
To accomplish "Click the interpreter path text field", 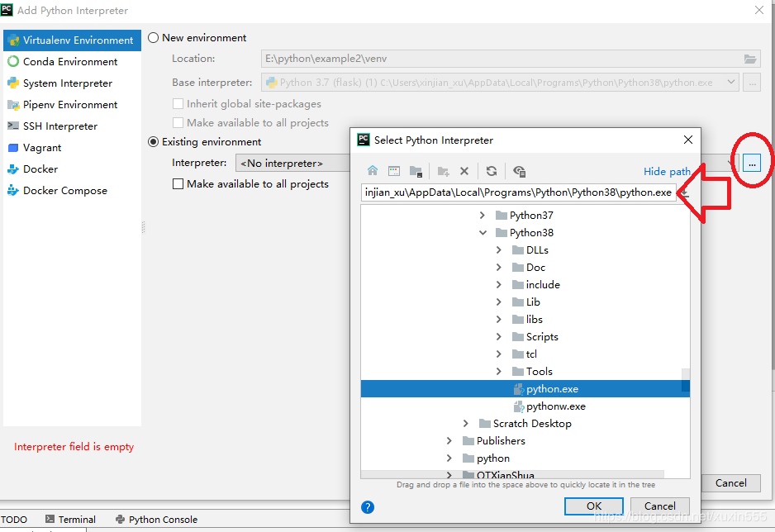I will tap(519, 192).
